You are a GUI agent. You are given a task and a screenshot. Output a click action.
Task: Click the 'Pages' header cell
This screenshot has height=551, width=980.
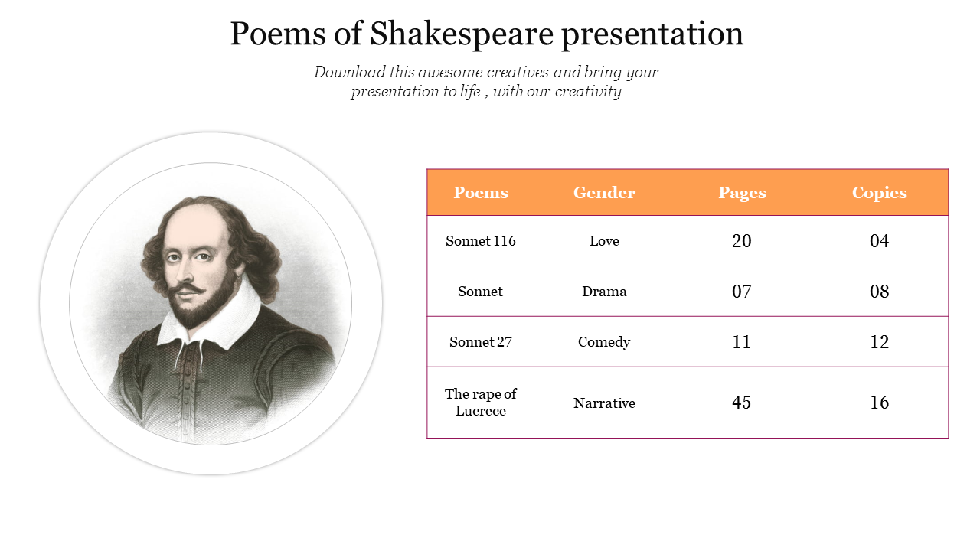[742, 193]
